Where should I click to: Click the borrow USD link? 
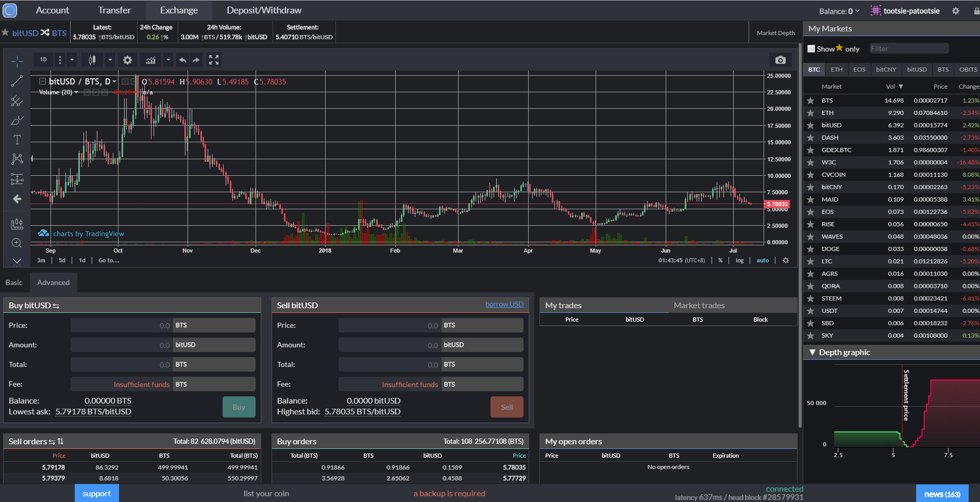504,304
